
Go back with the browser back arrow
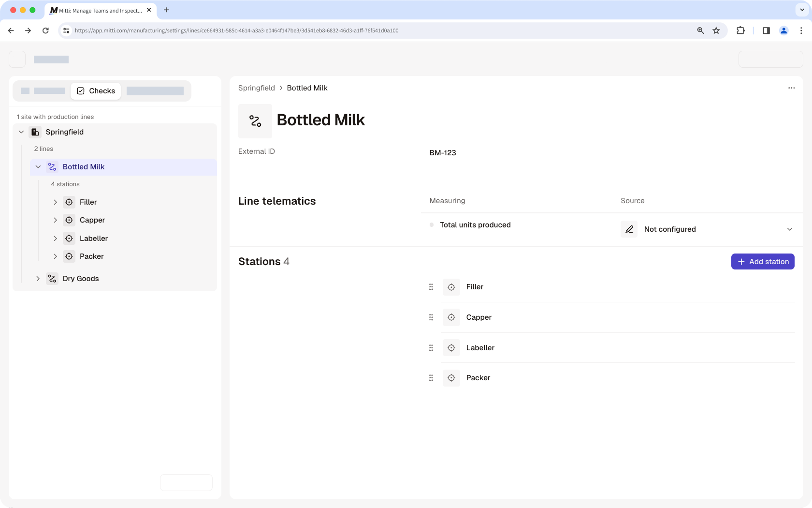pyautogui.click(x=11, y=30)
